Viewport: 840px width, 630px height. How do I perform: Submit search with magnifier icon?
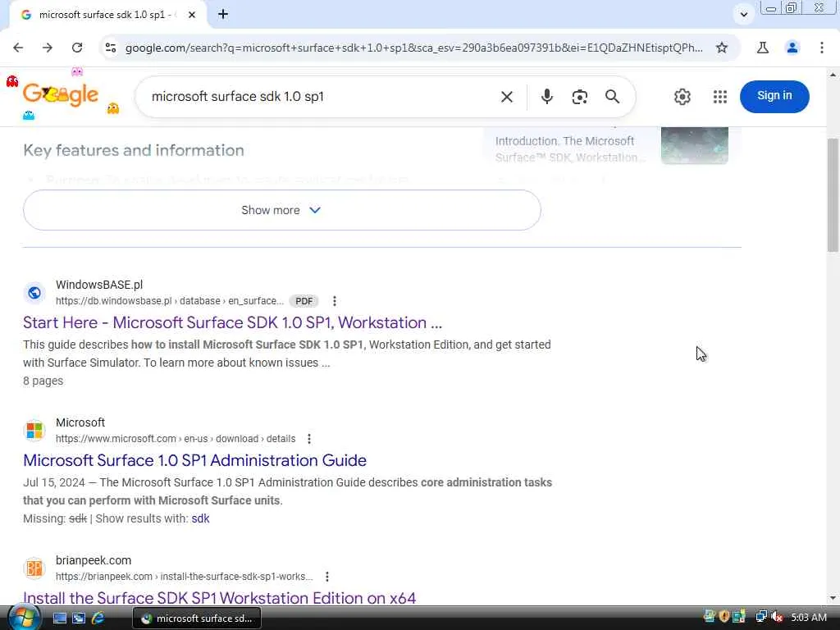pos(612,97)
